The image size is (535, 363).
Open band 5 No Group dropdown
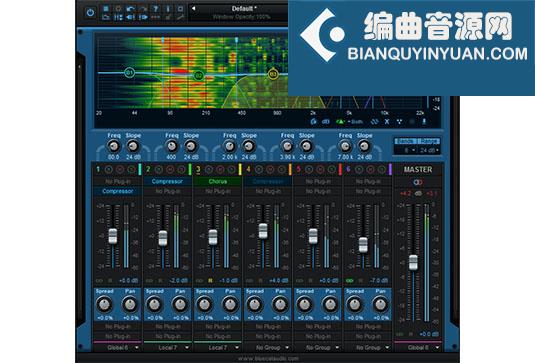pyautogui.click(x=318, y=348)
